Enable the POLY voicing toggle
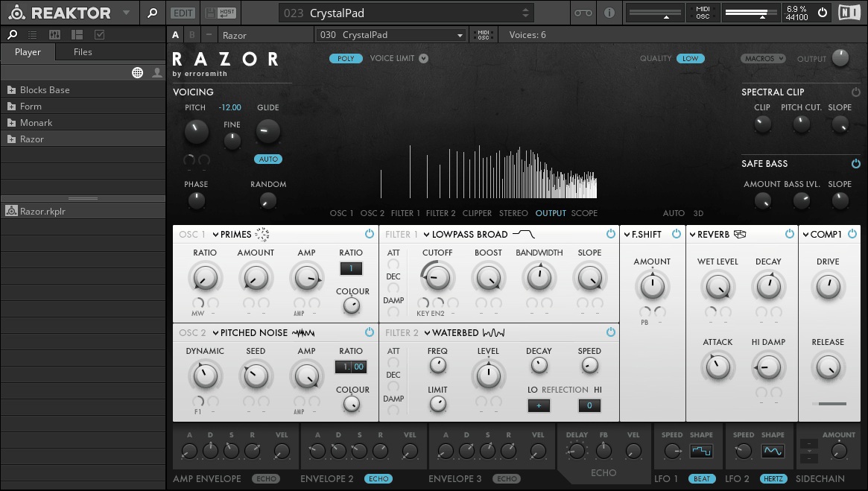This screenshot has width=868, height=491. tap(346, 57)
